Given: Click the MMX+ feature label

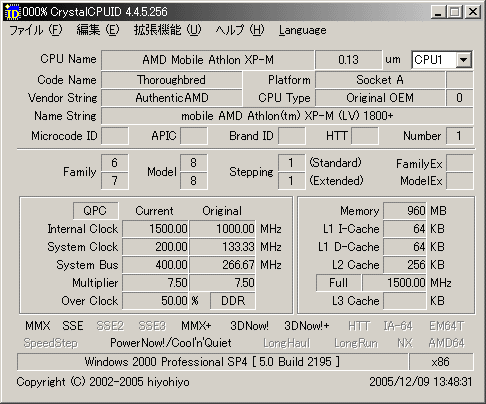Looking at the screenshot, I should pyautogui.click(x=196, y=326).
